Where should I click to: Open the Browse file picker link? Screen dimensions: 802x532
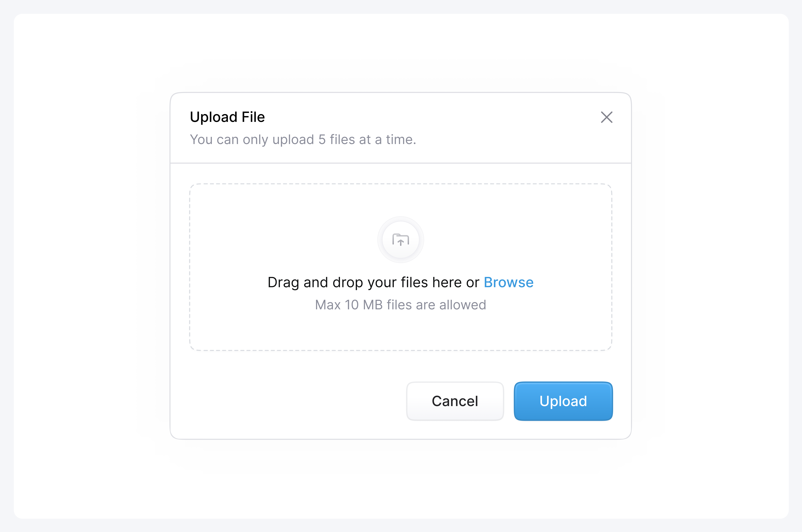(508, 282)
